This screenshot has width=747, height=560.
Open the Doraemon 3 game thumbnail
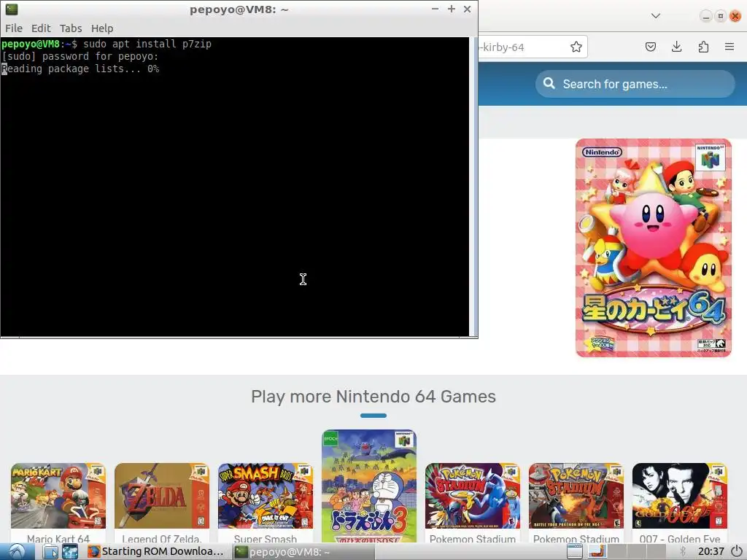pyautogui.click(x=368, y=486)
